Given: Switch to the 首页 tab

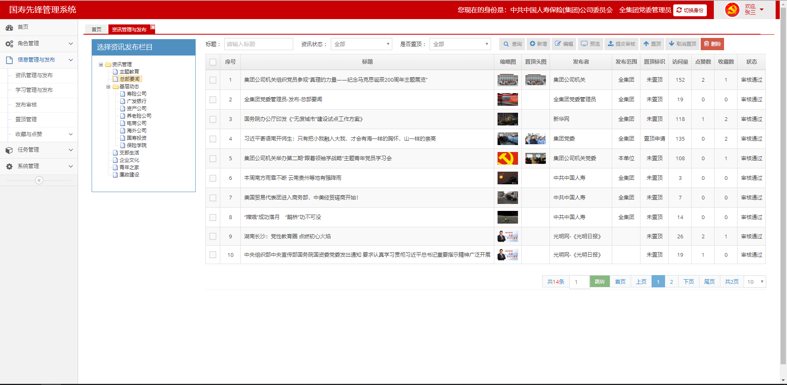Looking at the screenshot, I should coord(96,30).
